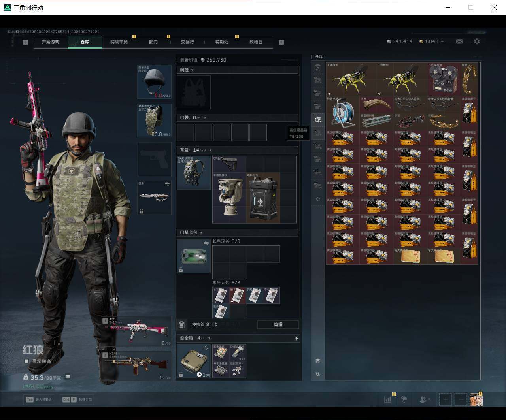The width and height of the screenshot is (506, 420).
Task: Toggle the pin icon on 安全箱 header
Action: (296, 339)
